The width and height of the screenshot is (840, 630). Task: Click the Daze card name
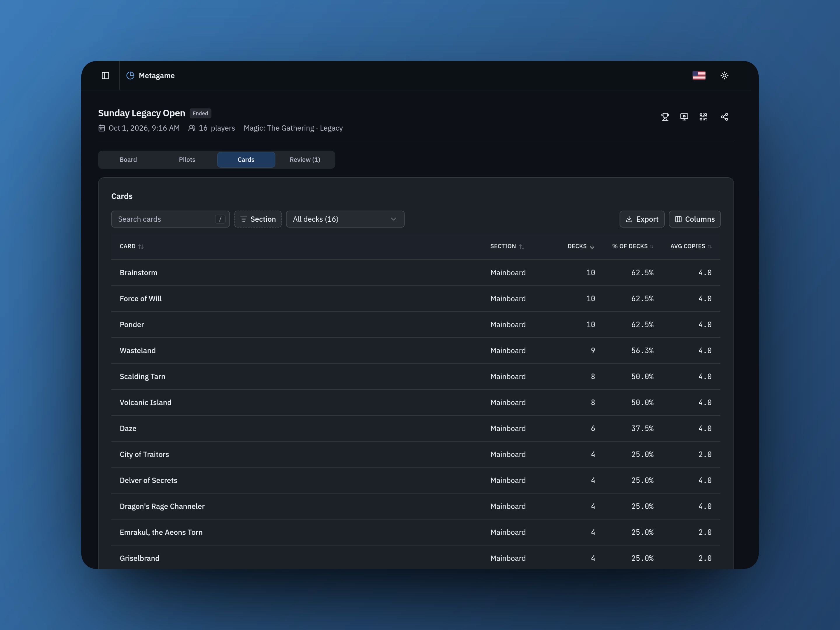coord(128,428)
